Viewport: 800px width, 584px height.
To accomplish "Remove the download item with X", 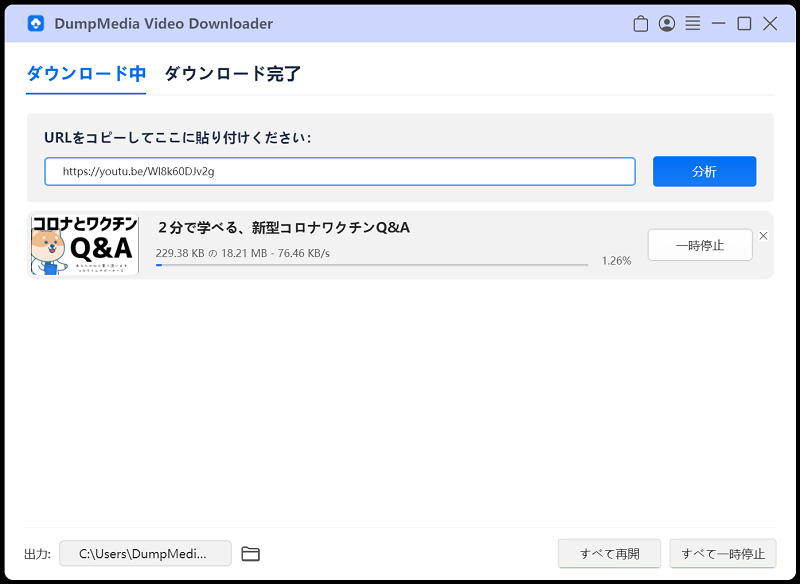I will tap(763, 236).
